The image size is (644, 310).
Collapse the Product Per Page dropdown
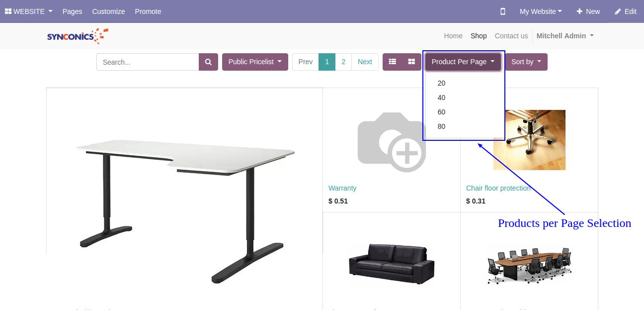(463, 62)
